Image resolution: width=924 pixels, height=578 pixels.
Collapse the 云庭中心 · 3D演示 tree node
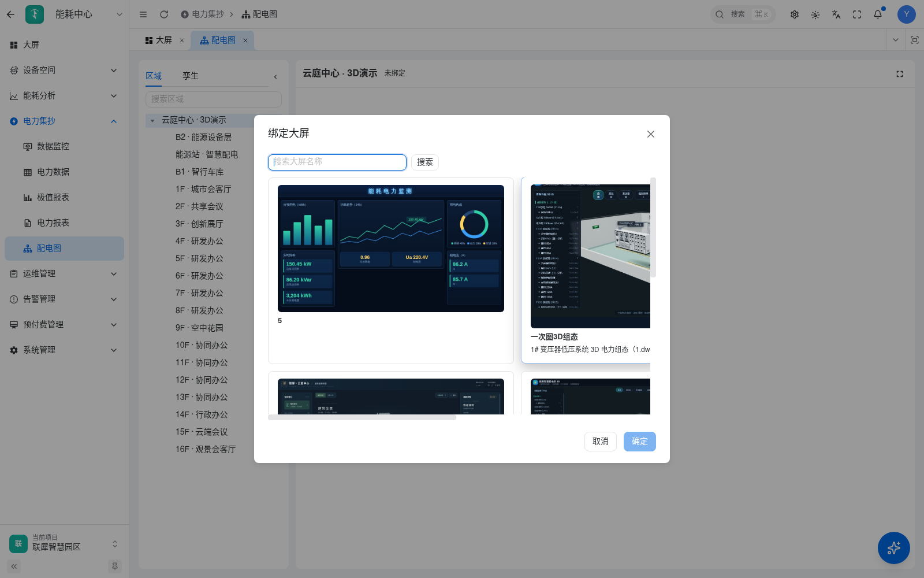coord(152,120)
